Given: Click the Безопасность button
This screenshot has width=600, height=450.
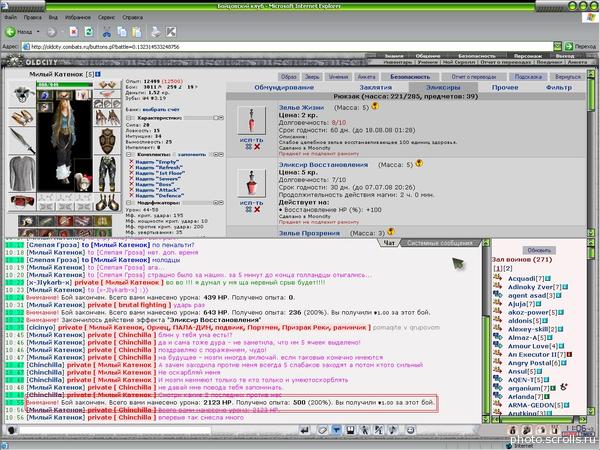Looking at the screenshot, I should (410, 77).
